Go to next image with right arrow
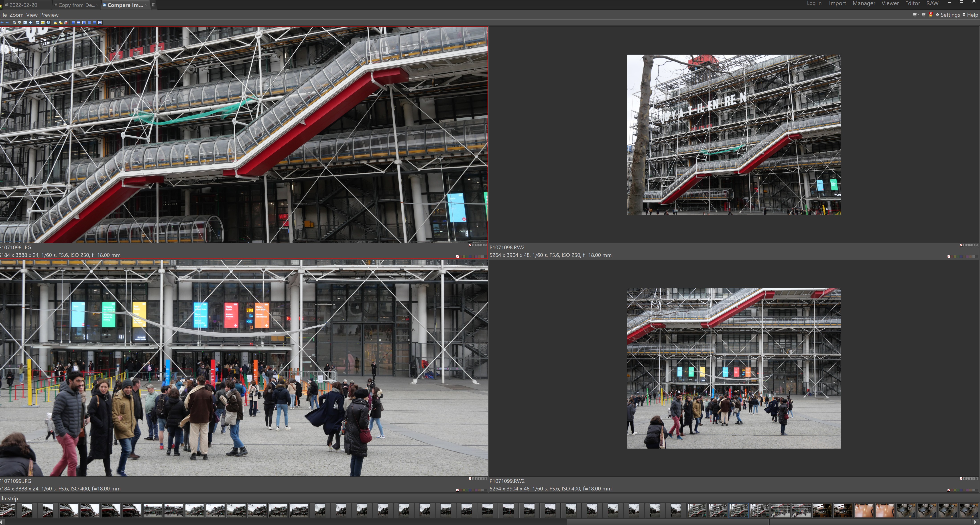 click(x=7, y=23)
